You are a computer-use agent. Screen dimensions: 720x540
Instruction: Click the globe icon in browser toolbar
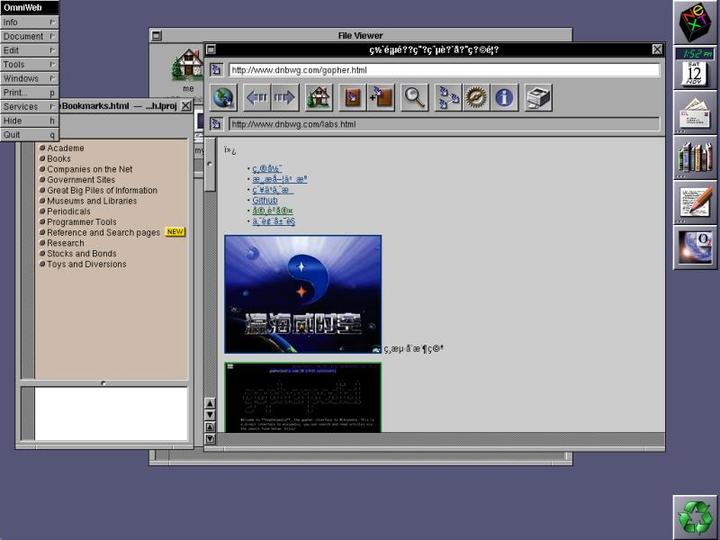pos(222,97)
